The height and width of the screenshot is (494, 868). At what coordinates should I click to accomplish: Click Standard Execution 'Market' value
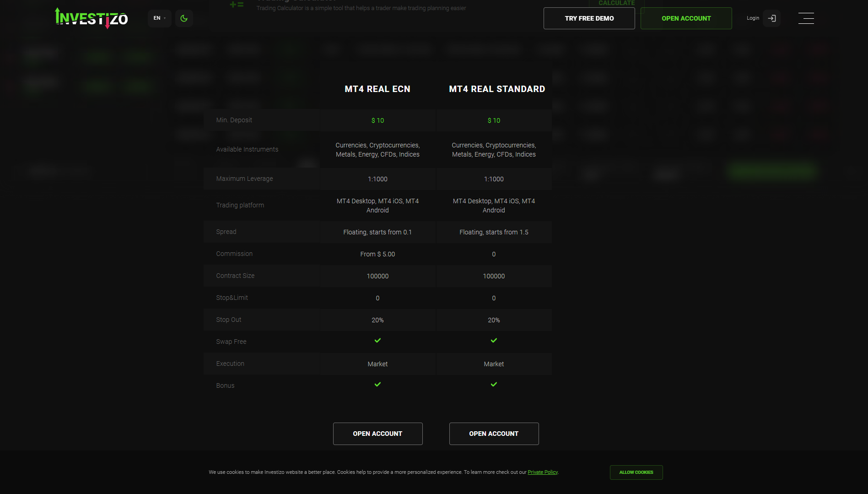click(x=494, y=364)
